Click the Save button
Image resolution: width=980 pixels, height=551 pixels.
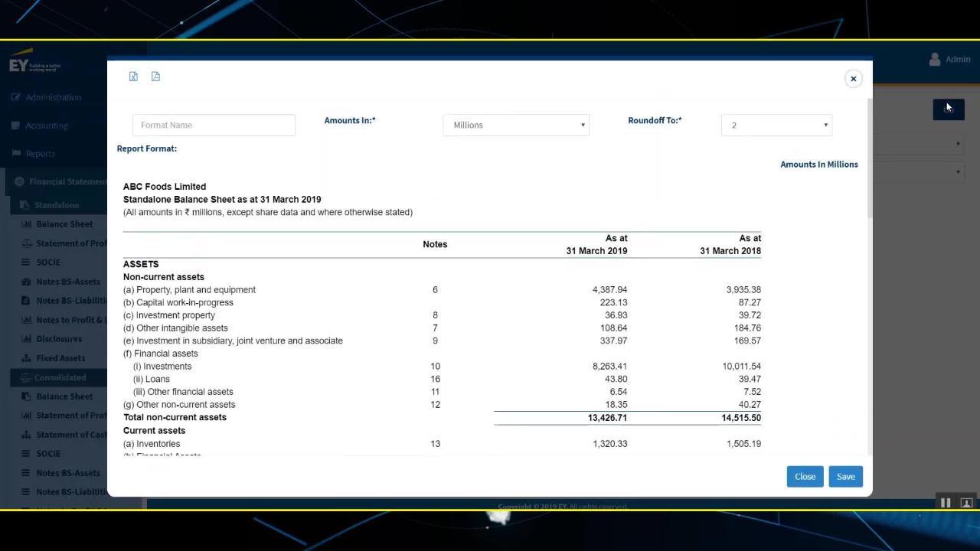click(x=845, y=476)
